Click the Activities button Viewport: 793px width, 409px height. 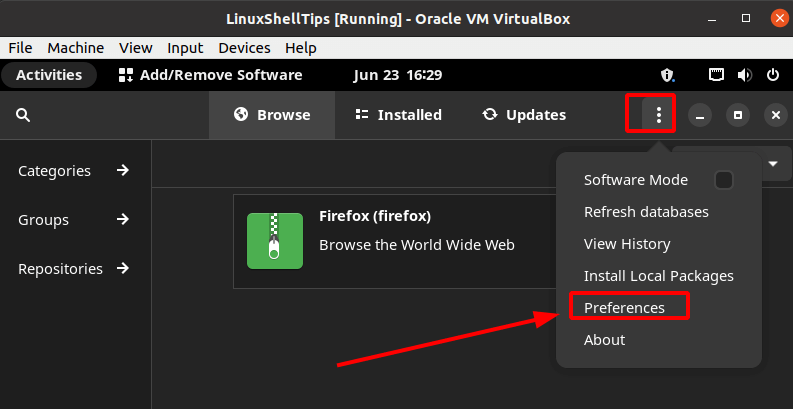[x=49, y=75]
